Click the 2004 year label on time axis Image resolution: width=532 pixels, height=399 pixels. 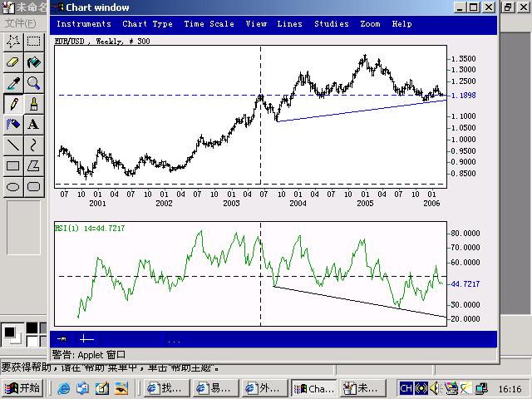298,203
